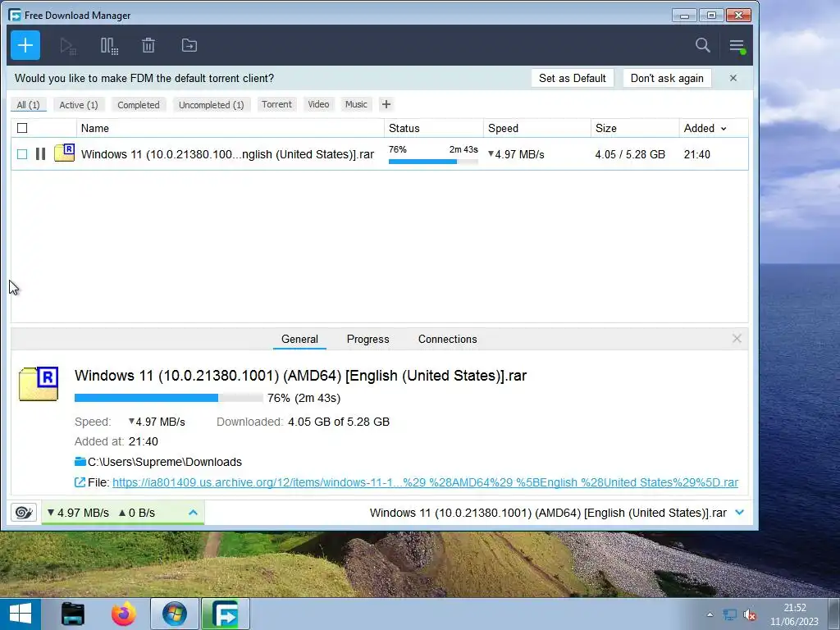Pause the Windows 11 rar download row
This screenshot has height=630, width=840.
point(40,154)
